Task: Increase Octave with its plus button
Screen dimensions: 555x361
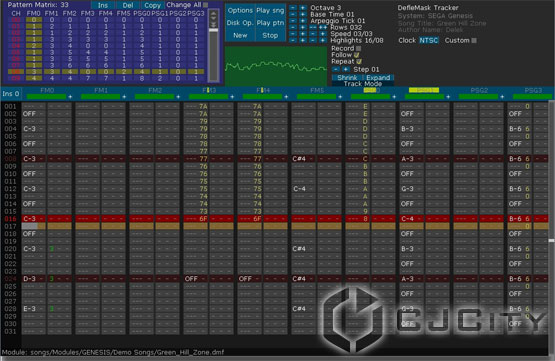Action: 303,8
